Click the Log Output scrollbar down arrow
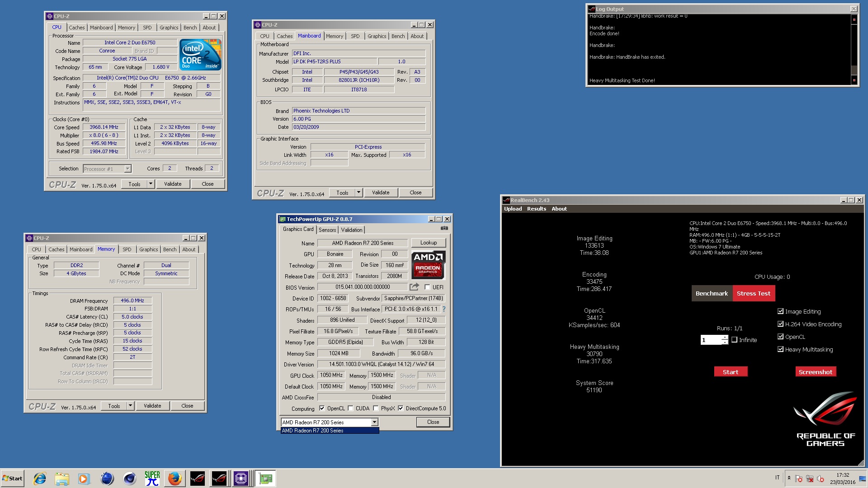The image size is (868, 488). click(x=854, y=80)
